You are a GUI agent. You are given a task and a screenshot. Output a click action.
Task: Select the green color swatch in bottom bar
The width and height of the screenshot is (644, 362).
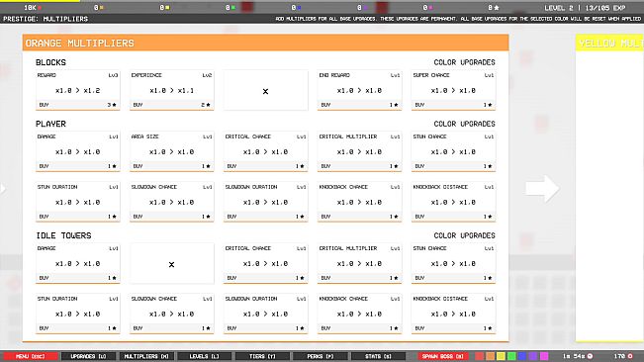point(511,356)
